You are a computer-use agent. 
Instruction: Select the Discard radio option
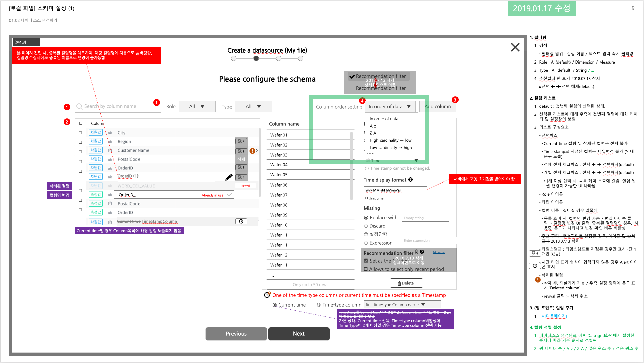(366, 226)
